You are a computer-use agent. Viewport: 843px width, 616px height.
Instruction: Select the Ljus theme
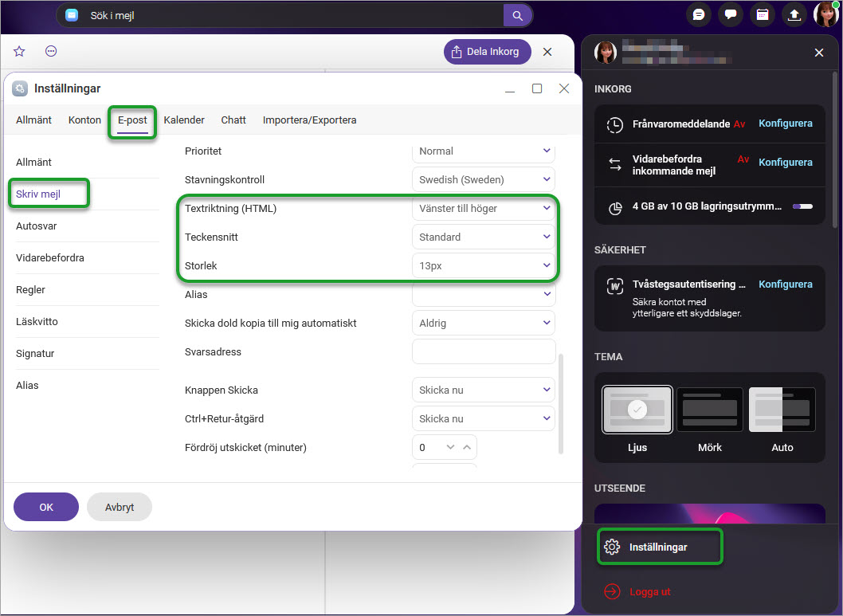(x=637, y=410)
